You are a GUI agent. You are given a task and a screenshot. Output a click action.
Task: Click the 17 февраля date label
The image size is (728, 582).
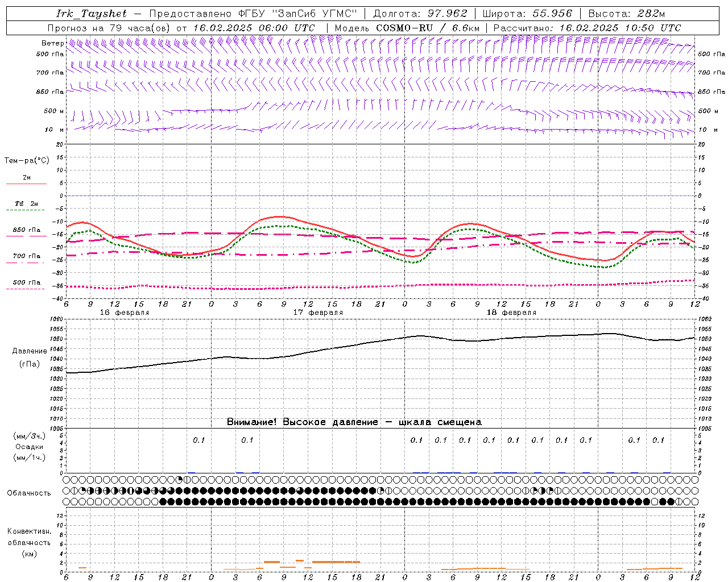318,313
